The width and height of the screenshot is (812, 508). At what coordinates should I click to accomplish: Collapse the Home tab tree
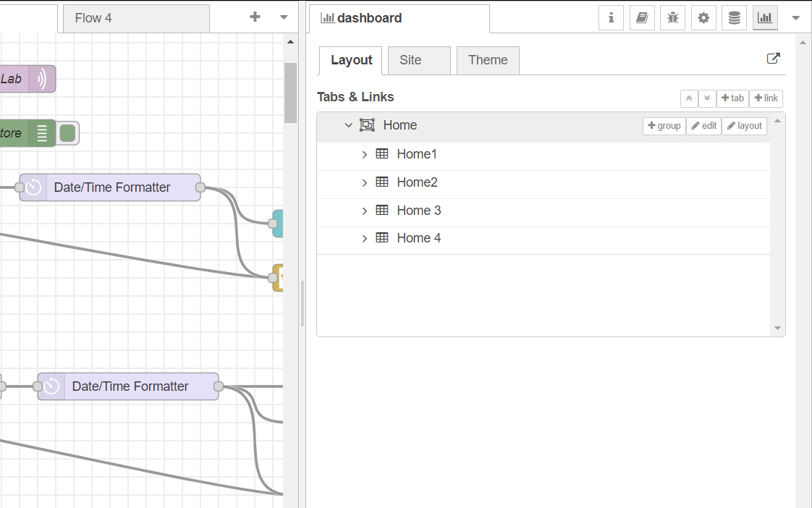point(349,125)
